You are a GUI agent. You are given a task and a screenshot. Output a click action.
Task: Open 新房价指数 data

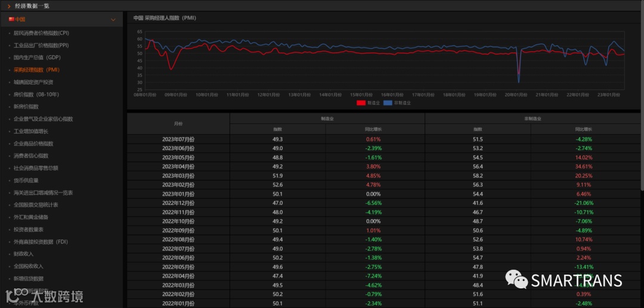point(26,107)
